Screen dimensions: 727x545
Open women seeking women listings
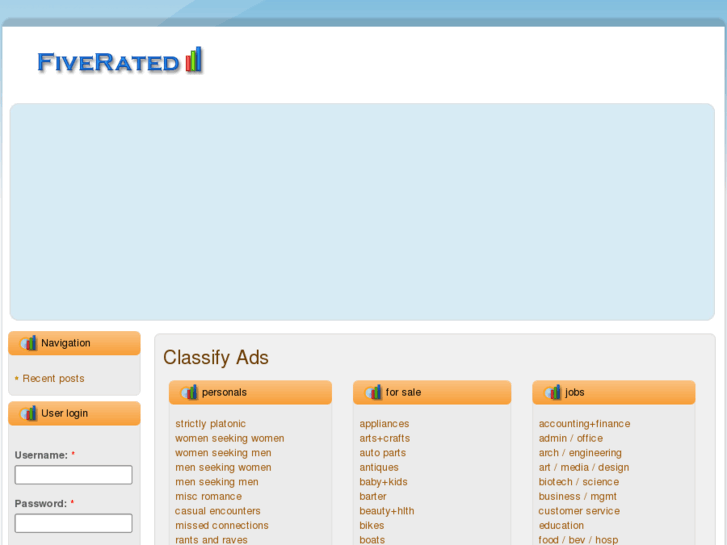pos(230,438)
